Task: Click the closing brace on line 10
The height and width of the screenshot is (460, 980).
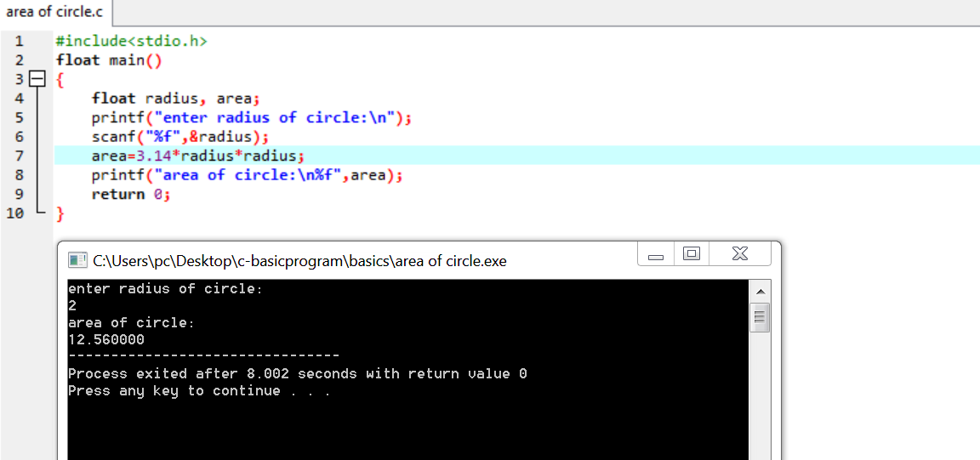Action: click(x=60, y=213)
